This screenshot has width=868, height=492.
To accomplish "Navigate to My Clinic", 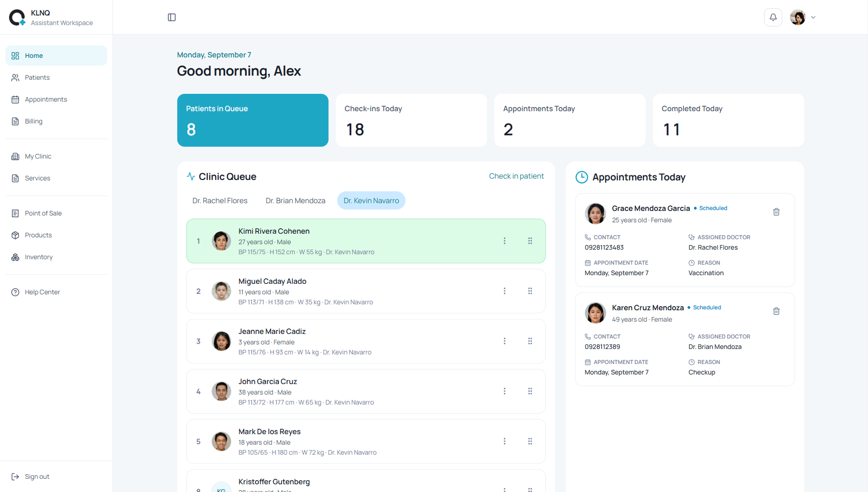I will click(x=56, y=156).
